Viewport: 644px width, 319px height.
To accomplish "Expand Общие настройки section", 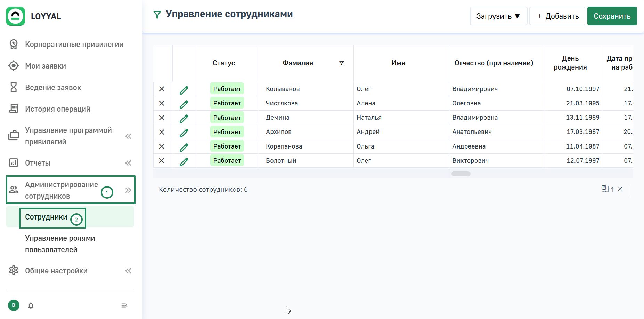I will tap(128, 271).
